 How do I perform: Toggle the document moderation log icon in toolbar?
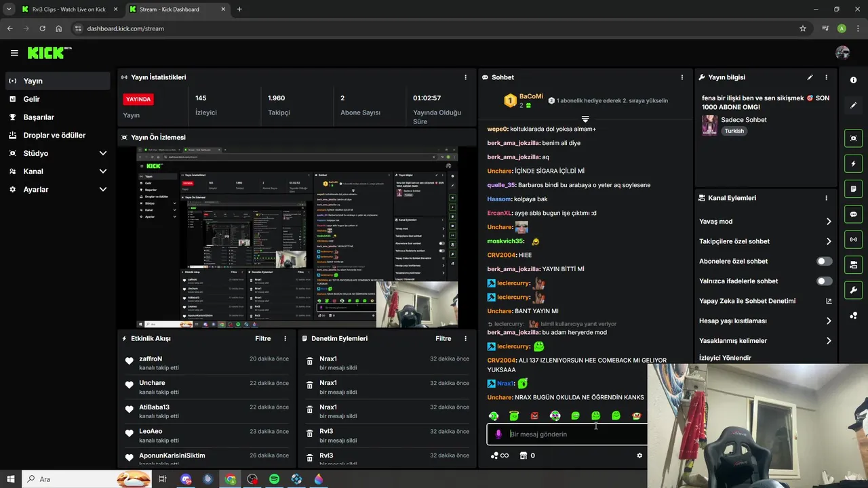click(x=853, y=188)
